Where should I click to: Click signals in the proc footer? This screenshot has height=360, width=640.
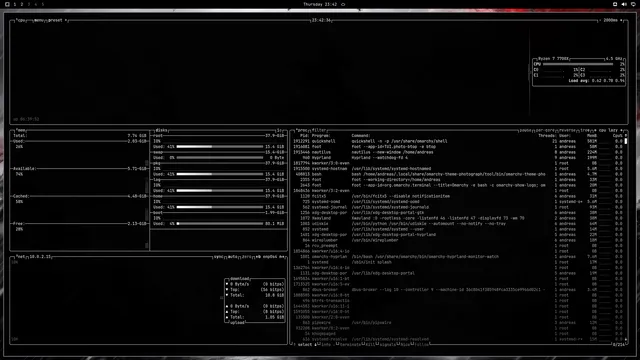pyautogui.click(x=387, y=344)
